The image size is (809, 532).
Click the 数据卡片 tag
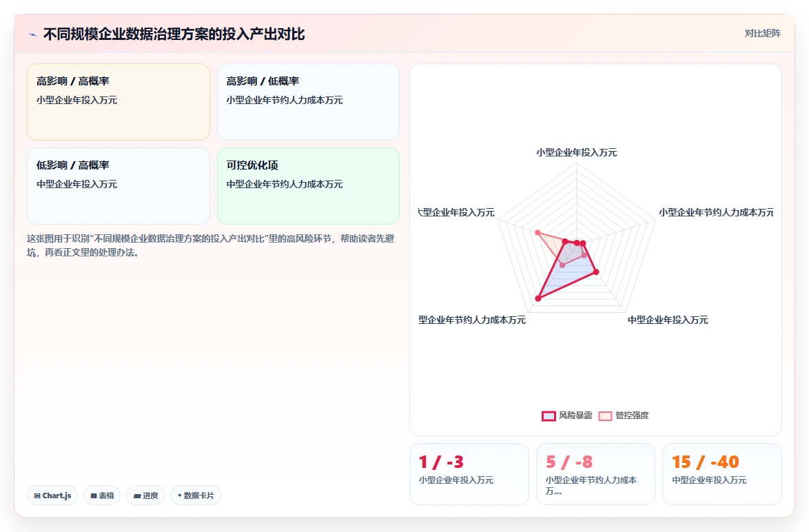pyautogui.click(x=196, y=495)
